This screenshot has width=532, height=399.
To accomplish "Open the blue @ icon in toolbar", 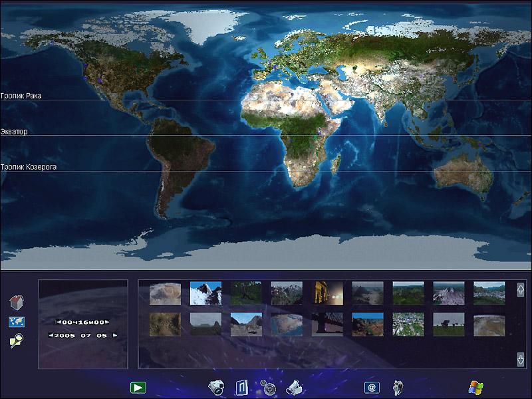I will pyautogui.click(x=372, y=386).
